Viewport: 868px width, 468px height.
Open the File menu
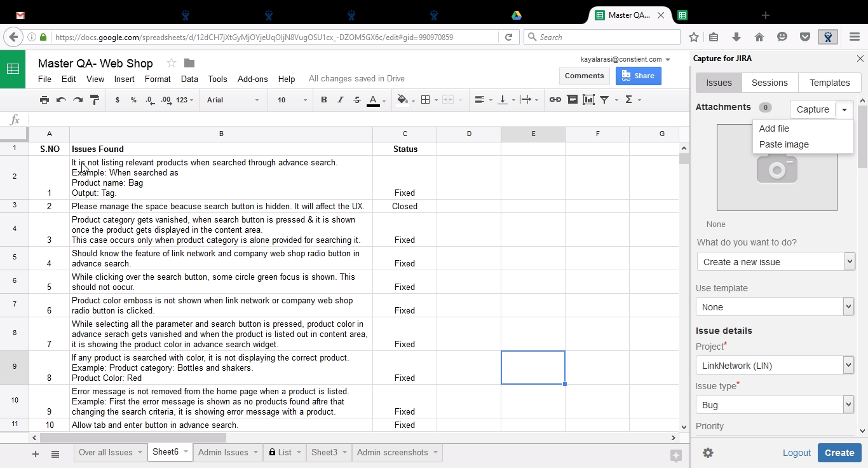(x=44, y=79)
